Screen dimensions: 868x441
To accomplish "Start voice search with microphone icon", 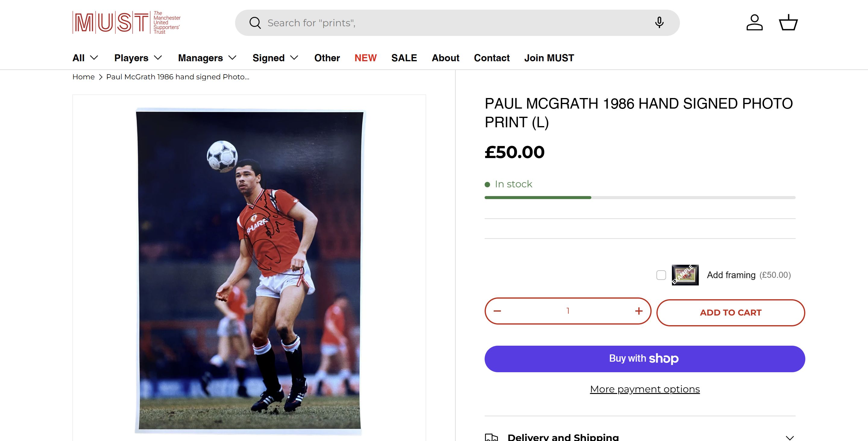I will tap(659, 23).
